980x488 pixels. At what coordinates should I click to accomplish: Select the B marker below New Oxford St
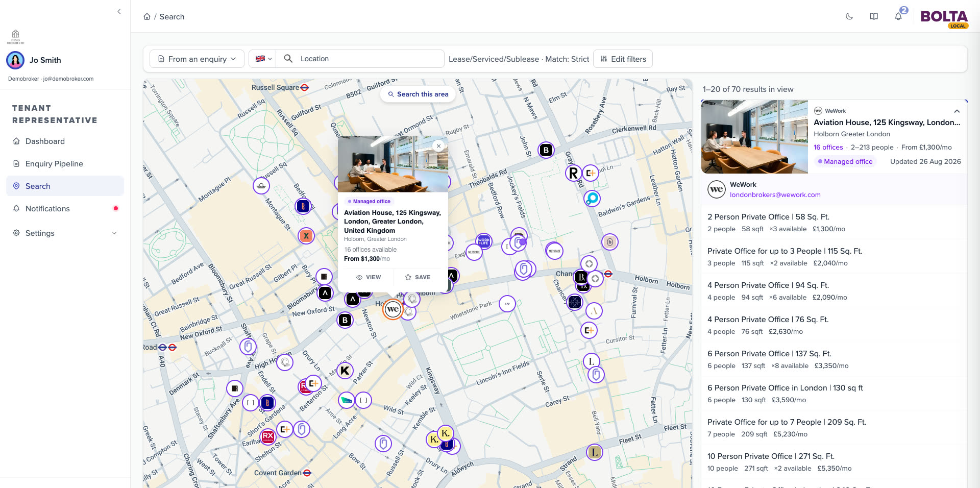(345, 320)
